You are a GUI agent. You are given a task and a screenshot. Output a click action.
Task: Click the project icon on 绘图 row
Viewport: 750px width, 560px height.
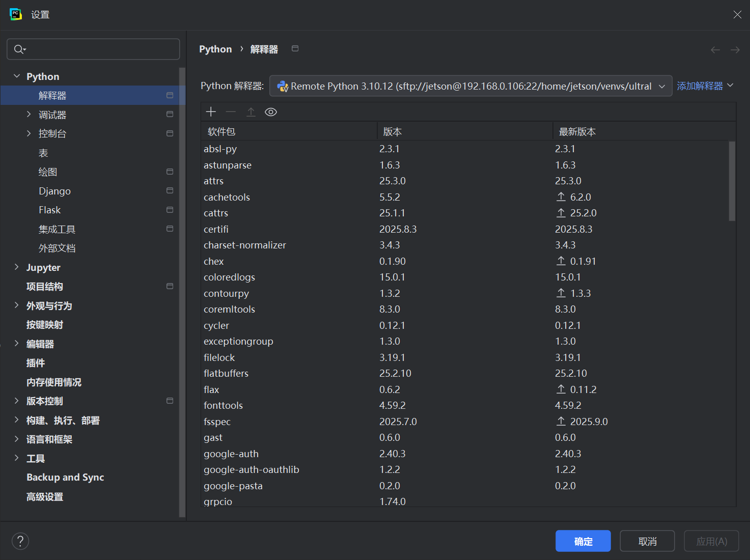point(170,172)
